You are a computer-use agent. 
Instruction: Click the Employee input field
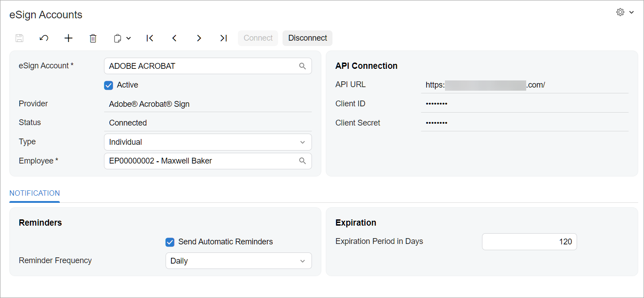208,161
